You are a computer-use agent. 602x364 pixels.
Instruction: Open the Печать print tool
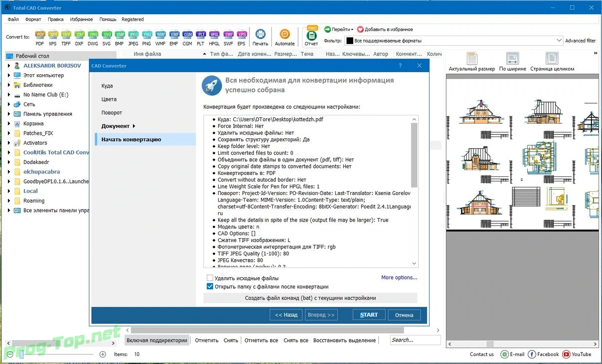[260, 38]
